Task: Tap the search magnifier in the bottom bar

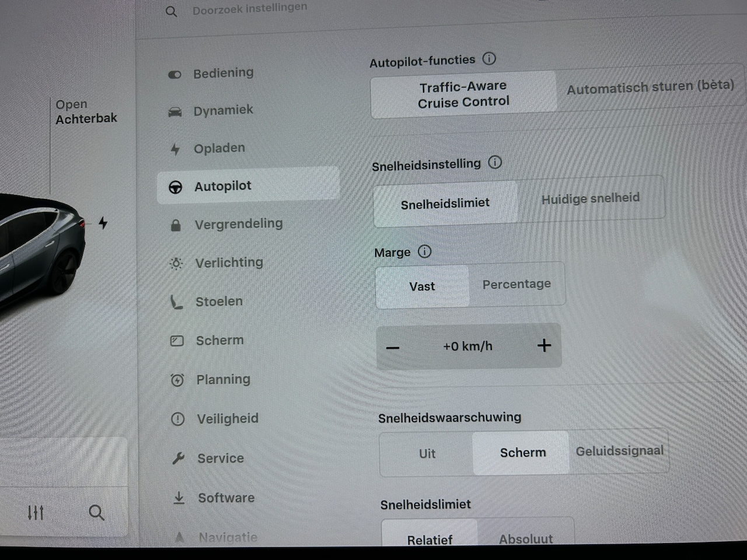Action: [x=96, y=513]
